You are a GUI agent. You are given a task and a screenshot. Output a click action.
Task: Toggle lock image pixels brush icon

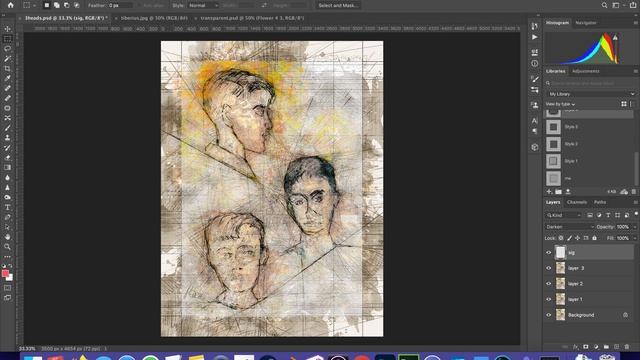(x=569, y=238)
